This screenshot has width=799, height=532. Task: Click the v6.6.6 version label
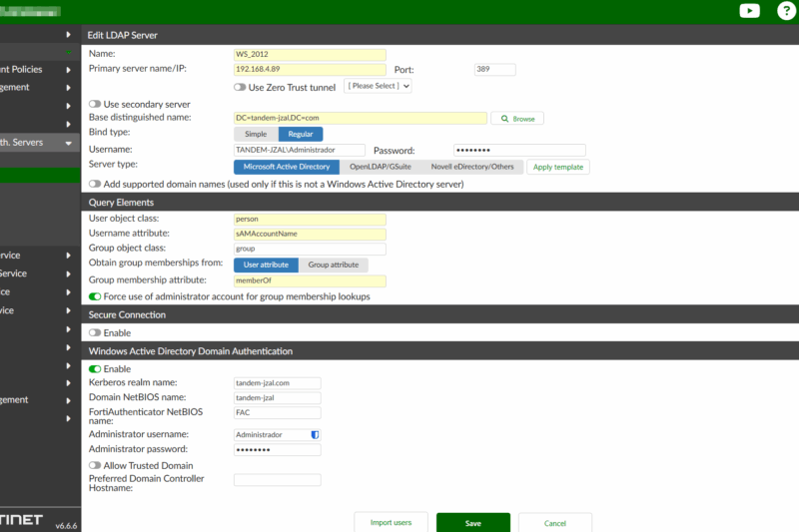(66, 526)
